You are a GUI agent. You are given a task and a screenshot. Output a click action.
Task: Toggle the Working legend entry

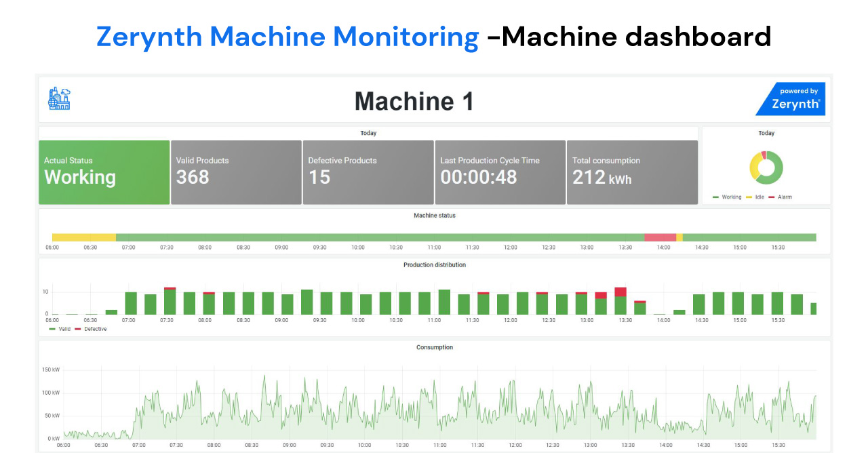pos(727,197)
